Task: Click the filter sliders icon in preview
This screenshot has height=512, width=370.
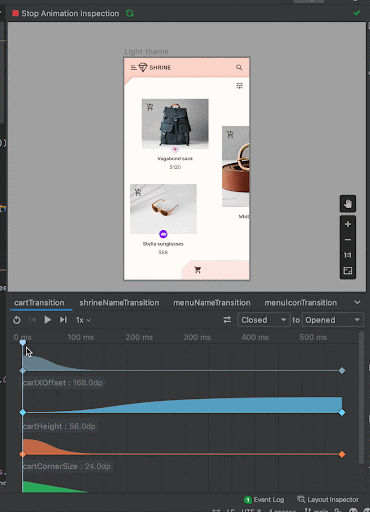Action: 239,86
